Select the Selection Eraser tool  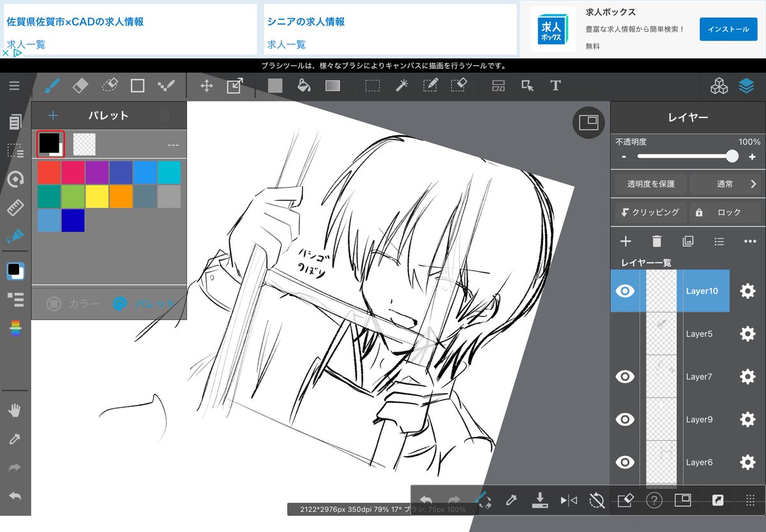click(x=459, y=85)
